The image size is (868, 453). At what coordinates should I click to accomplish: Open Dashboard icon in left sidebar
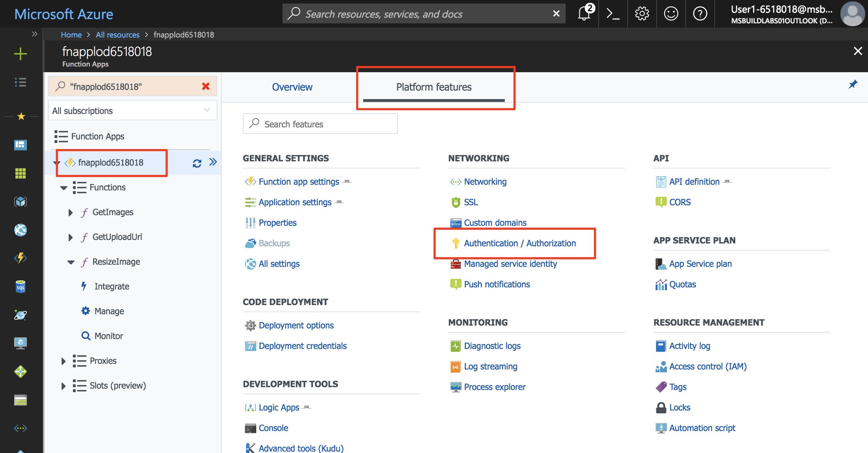20,145
